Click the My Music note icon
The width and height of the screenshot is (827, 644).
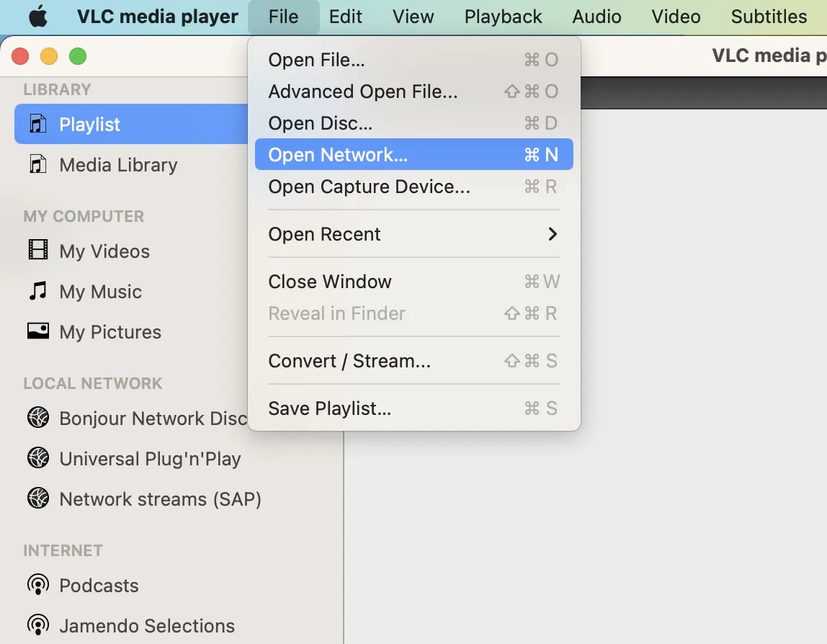(38, 290)
